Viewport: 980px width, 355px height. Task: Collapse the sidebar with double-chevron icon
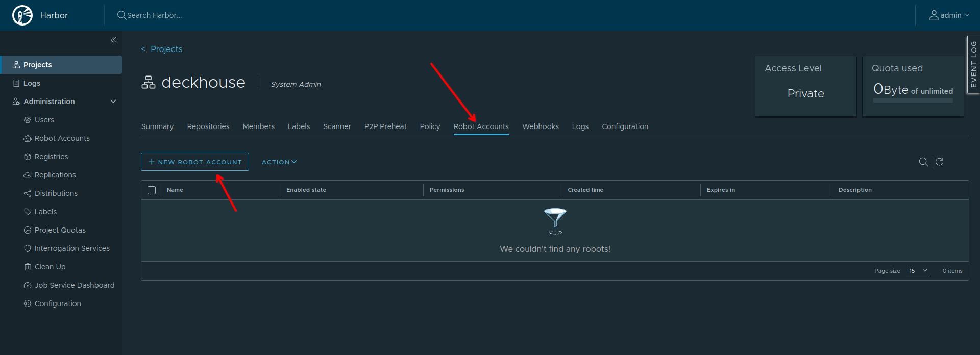[x=113, y=40]
